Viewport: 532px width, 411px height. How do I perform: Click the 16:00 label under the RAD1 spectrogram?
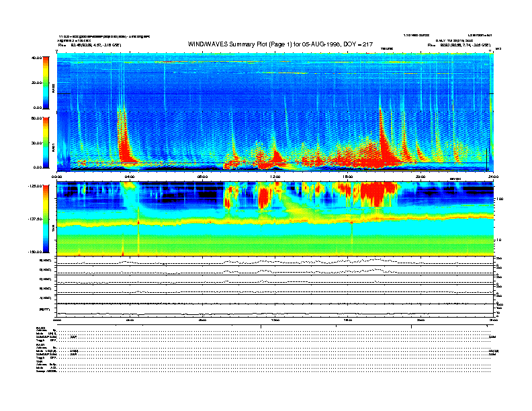348,177
